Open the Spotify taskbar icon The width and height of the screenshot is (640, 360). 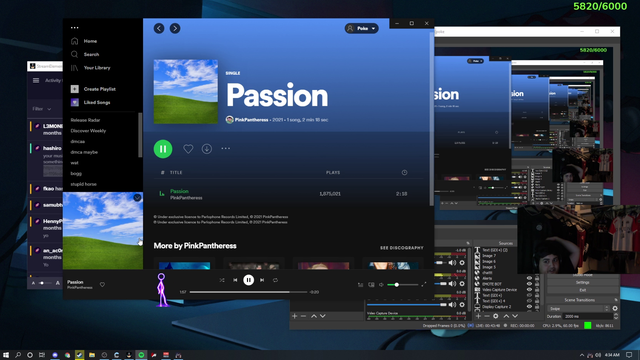(141, 355)
